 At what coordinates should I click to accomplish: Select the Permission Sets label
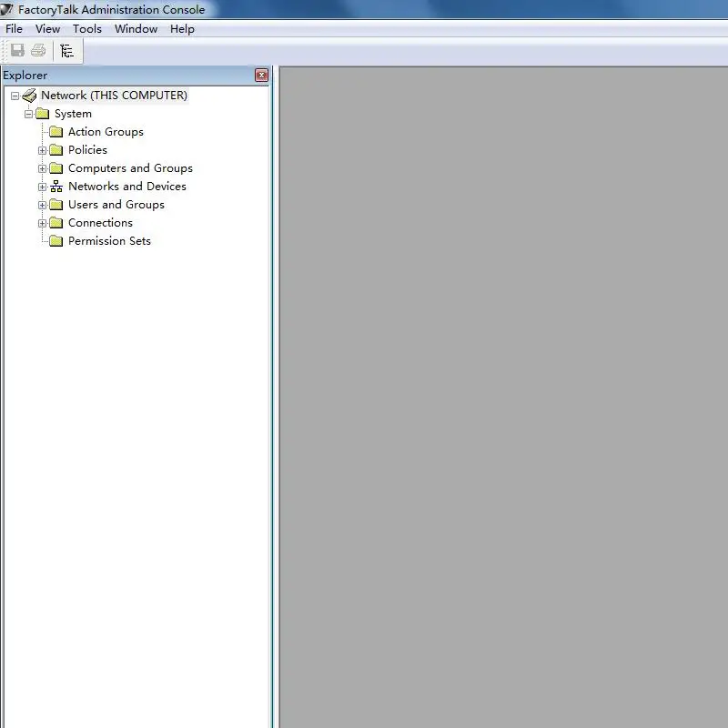click(x=109, y=241)
